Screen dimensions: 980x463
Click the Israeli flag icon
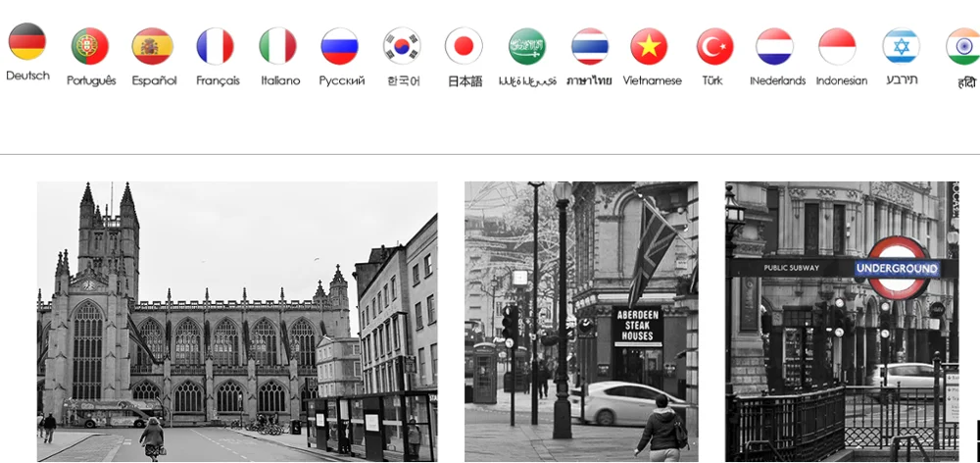click(x=901, y=46)
